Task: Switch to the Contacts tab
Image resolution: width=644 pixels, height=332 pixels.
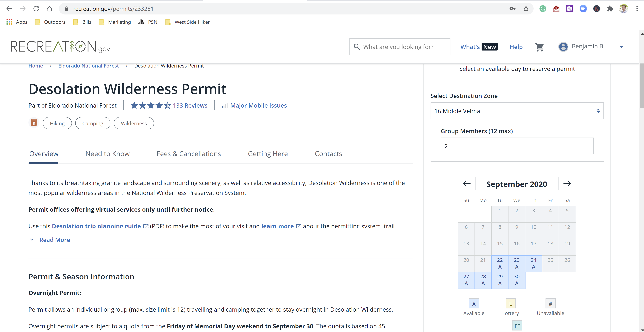Action: coord(328,154)
